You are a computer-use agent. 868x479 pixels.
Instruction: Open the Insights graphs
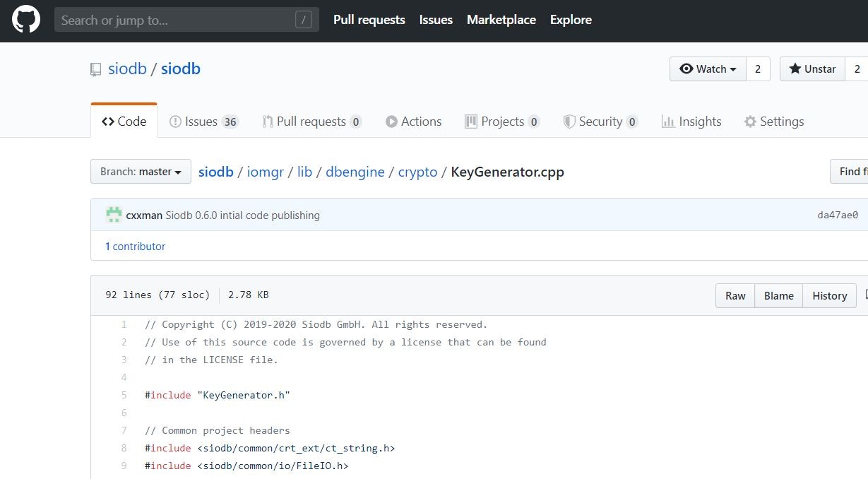point(691,121)
